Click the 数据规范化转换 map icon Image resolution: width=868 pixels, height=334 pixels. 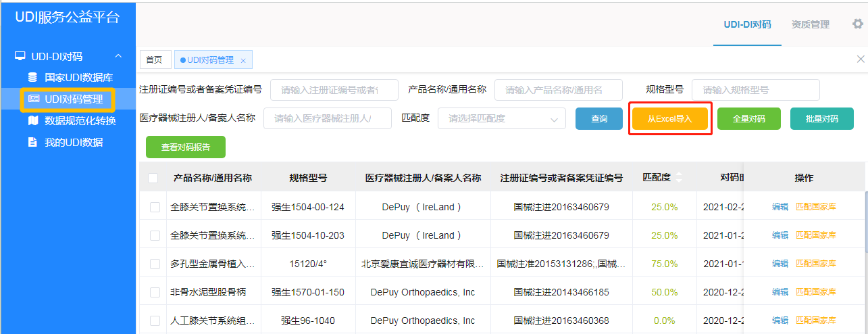click(x=32, y=121)
